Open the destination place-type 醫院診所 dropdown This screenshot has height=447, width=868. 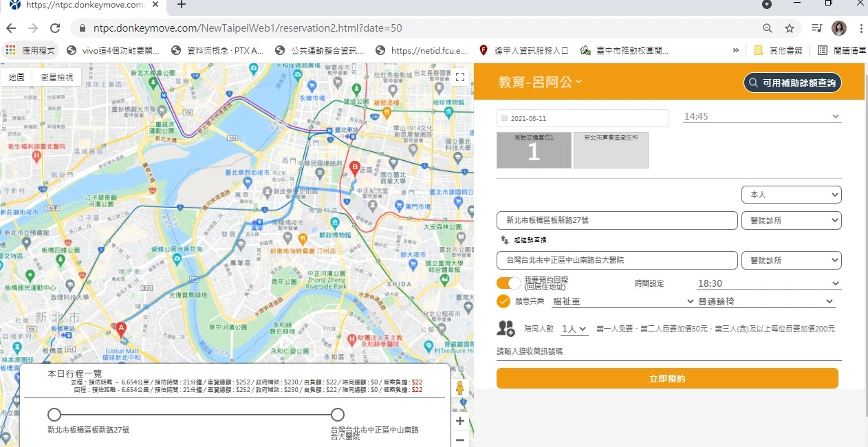[792, 261]
